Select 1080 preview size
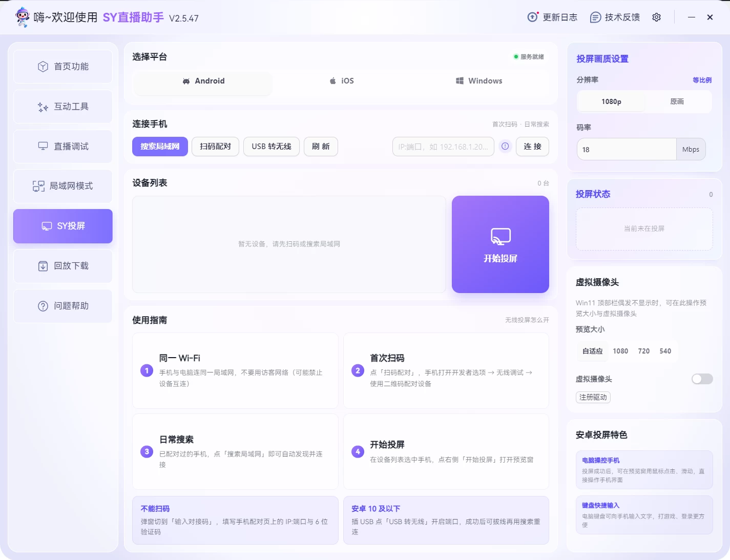 pos(620,351)
